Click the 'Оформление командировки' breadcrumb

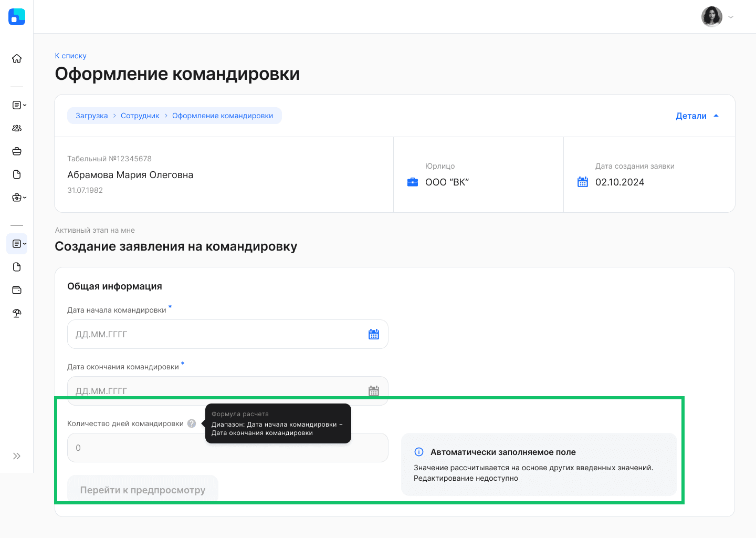coord(223,116)
